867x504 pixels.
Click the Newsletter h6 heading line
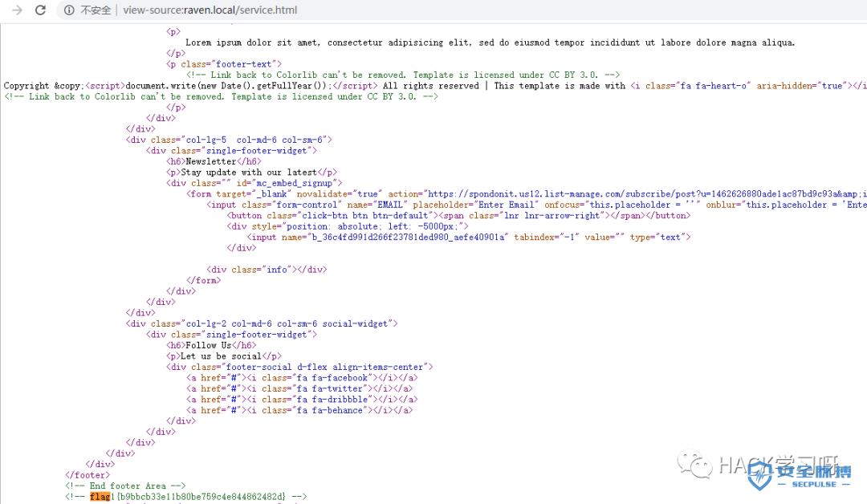tap(214, 161)
